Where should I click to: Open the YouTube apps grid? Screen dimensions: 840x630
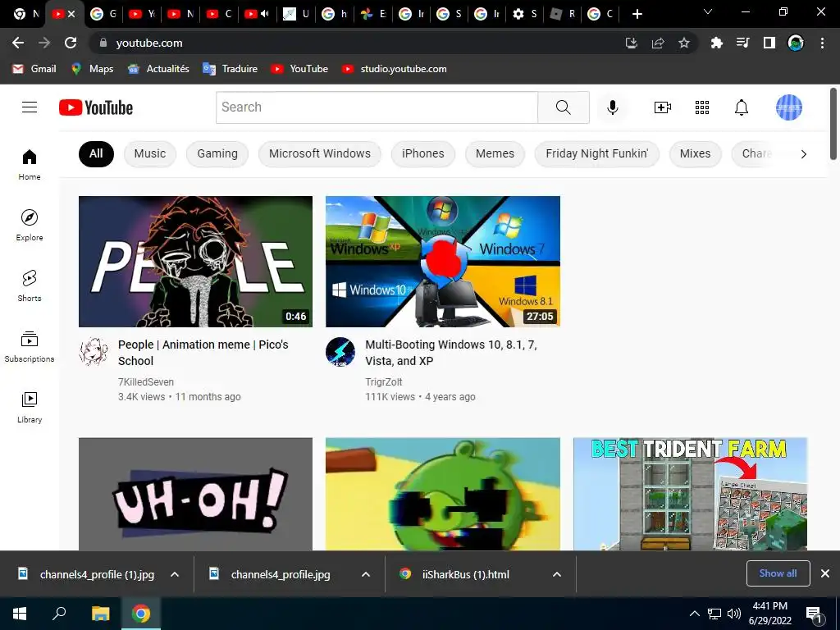702,107
